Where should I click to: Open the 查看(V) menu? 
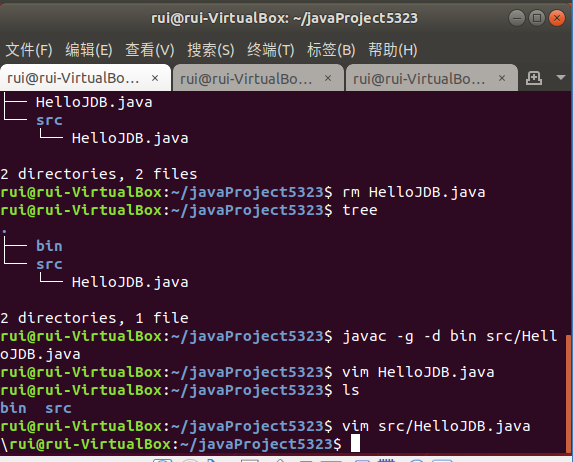(149, 50)
